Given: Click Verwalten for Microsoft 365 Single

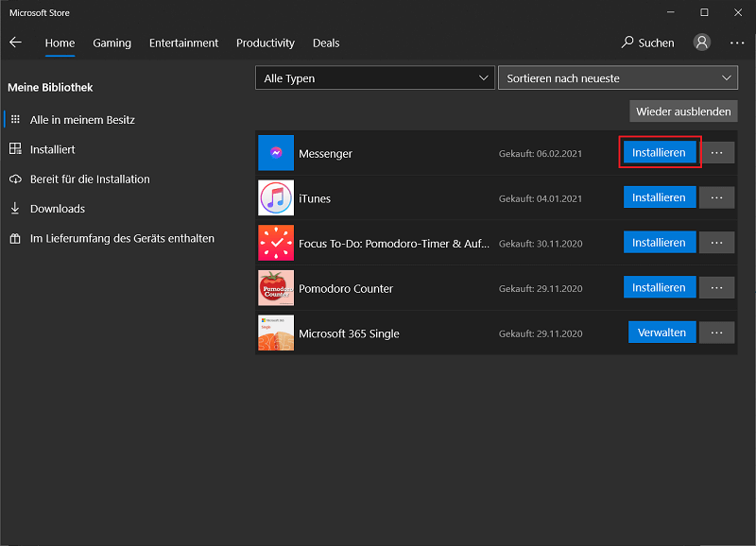Looking at the screenshot, I should click(662, 332).
